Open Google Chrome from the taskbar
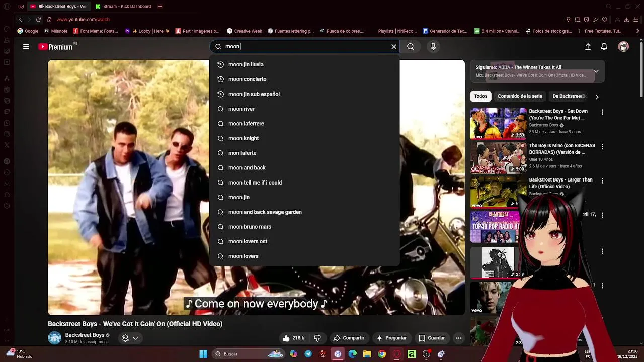This screenshot has width=644, height=362. pyautogui.click(x=382, y=354)
